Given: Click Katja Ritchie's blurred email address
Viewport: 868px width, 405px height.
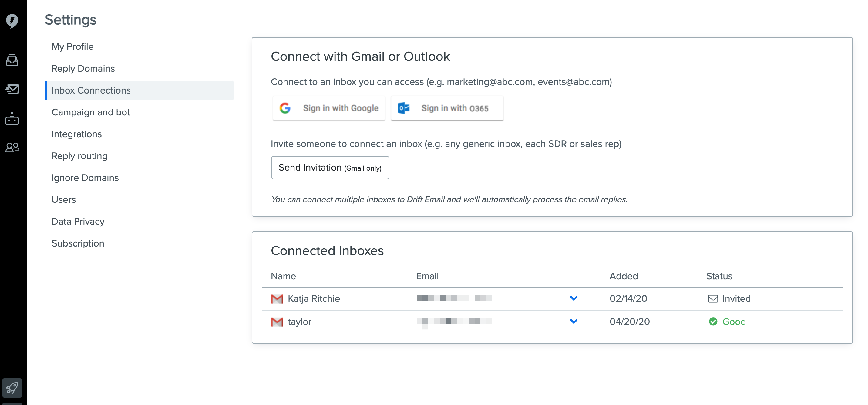Looking at the screenshot, I should (x=454, y=298).
